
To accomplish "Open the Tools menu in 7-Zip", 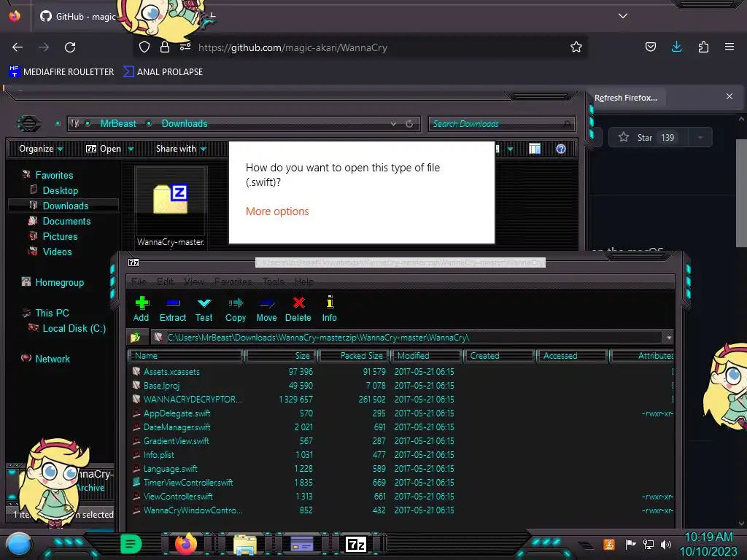I will [x=274, y=281].
